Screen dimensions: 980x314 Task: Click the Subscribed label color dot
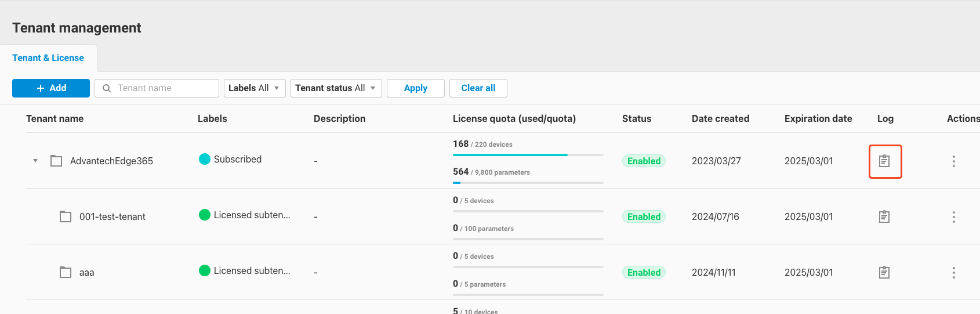click(x=205, y=159)
